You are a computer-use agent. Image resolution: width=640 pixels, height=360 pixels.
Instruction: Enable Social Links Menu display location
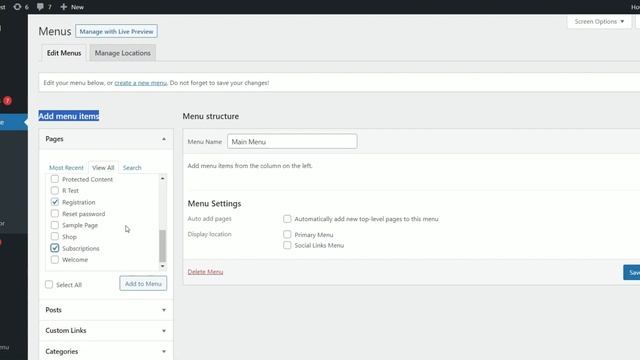coord(287,245)
